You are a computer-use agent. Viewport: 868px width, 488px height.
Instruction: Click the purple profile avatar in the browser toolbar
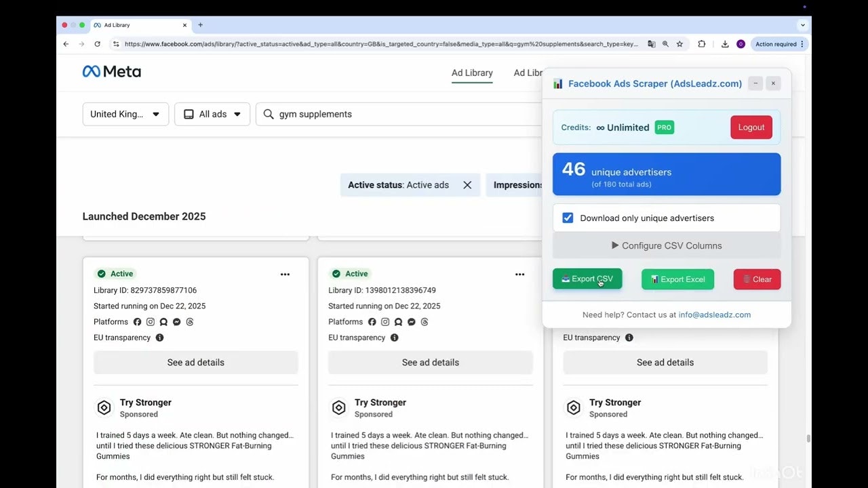[740, 43]
